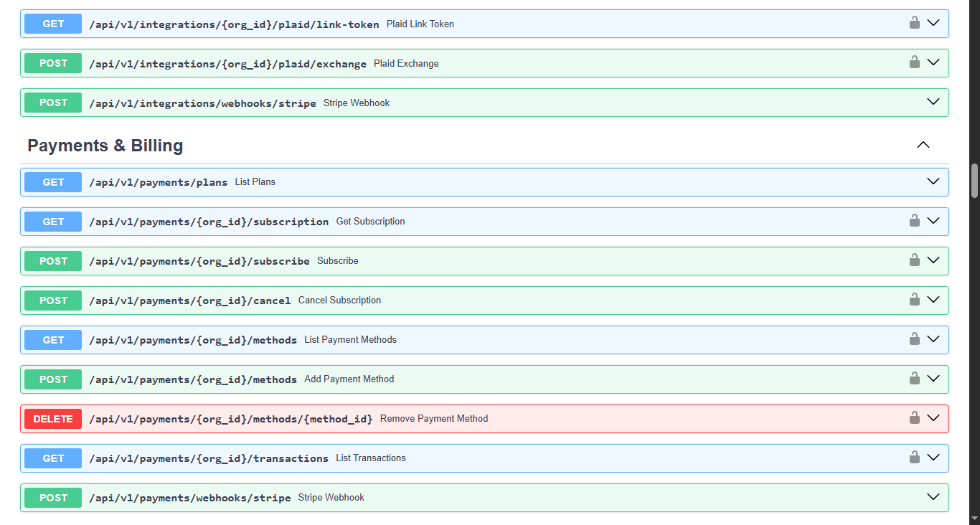The width and height of the screenshot is (980, 525).
Task: Click 'List Plans' summary text
Action: tap(255, 181)
